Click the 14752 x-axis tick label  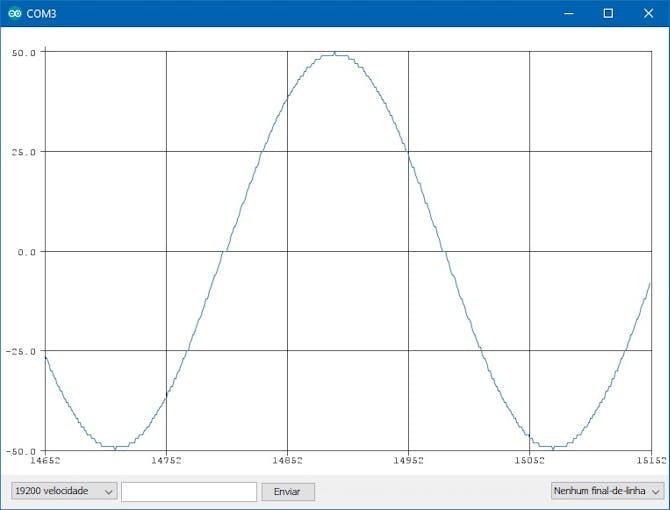tap(166, 461)
